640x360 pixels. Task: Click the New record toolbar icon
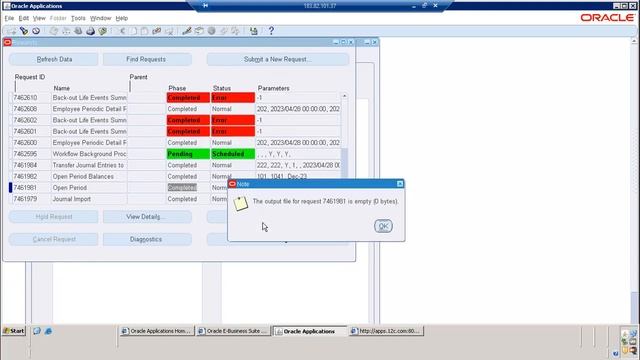pos(11,31)
